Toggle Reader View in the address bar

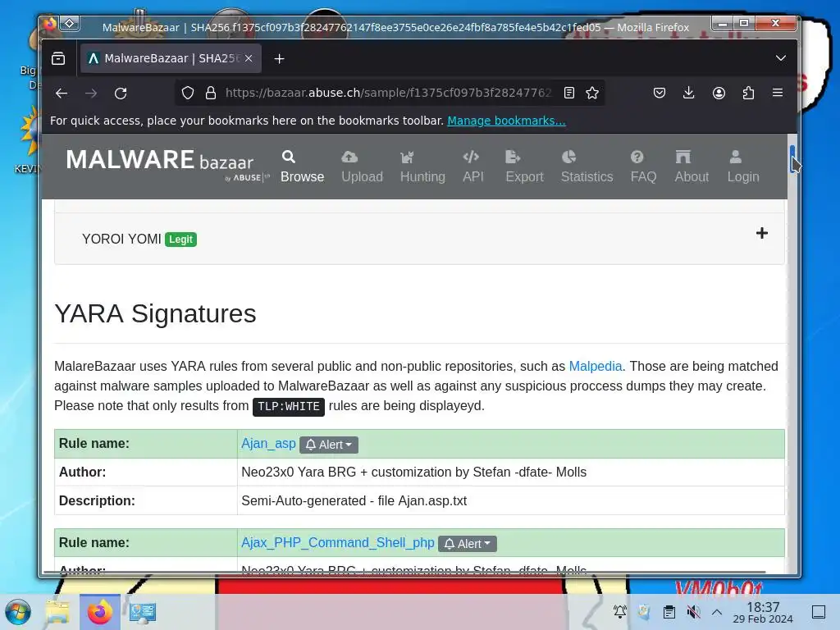(x=569, y=94)
